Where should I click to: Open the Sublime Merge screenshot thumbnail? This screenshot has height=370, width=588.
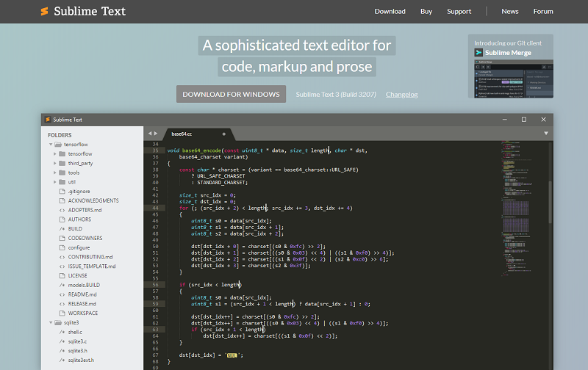[513, 79]
